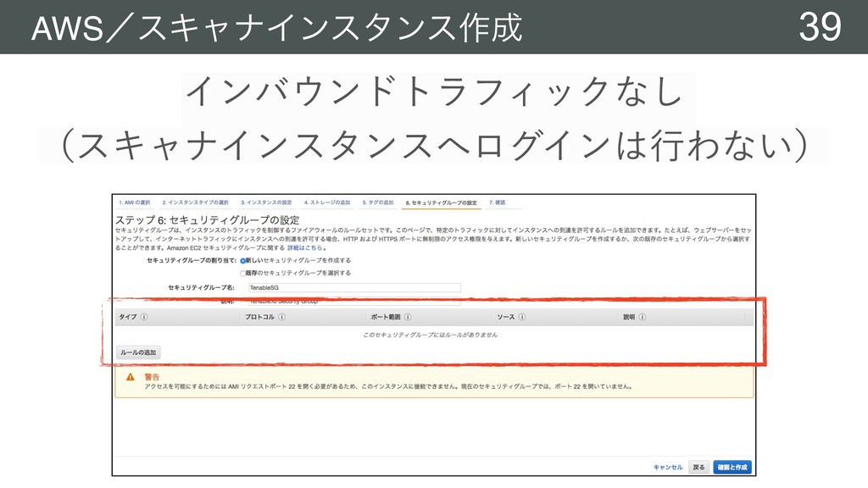The height and width of the screenshot is (488, 868).
Task: Click info icon beside タイプ column
Action: pyautogui.click(x=144, y=317)
